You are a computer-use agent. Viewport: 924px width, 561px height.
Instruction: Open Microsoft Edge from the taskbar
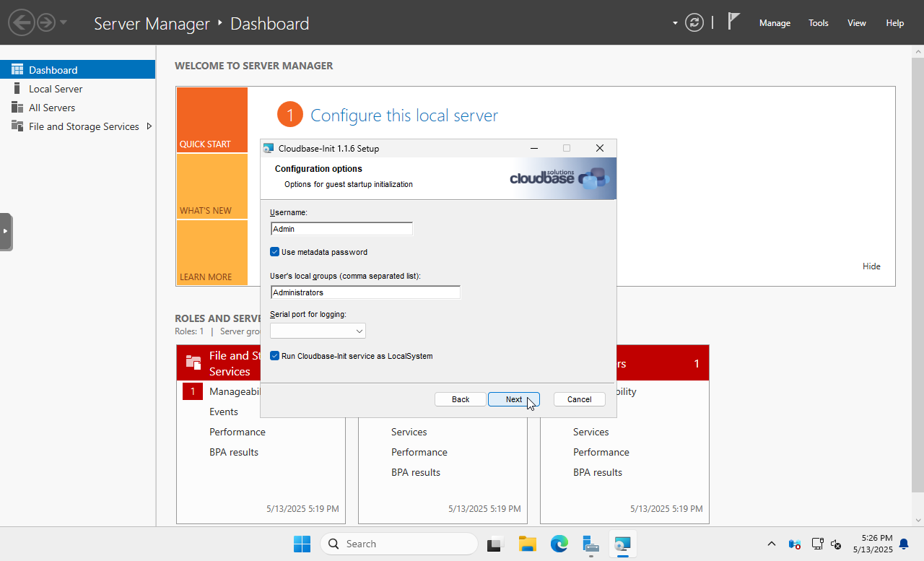pos(559,544)
